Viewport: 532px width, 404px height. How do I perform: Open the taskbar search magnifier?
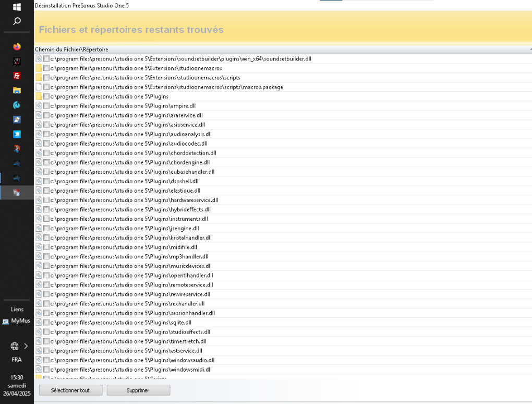[x=17, y=21]
